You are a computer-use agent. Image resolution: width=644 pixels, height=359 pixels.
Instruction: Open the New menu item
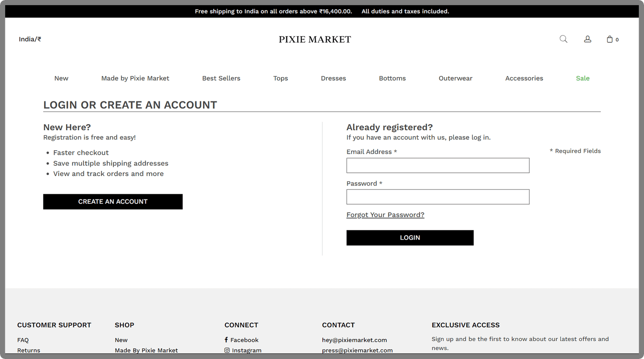tap(61, 78)
